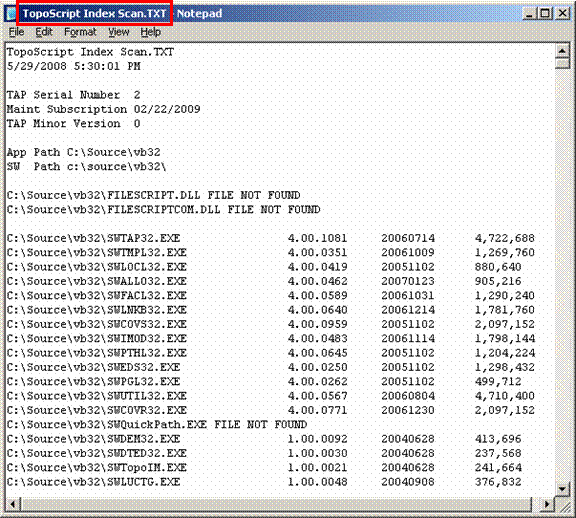576x518 pixels.
Task: Click file size 4,722,688
Action: pyautogui.click(x=505, y=238)
